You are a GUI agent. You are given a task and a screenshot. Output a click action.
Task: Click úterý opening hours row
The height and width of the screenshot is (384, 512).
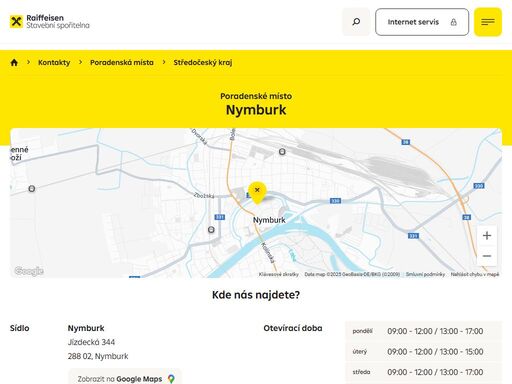[423, 351]
